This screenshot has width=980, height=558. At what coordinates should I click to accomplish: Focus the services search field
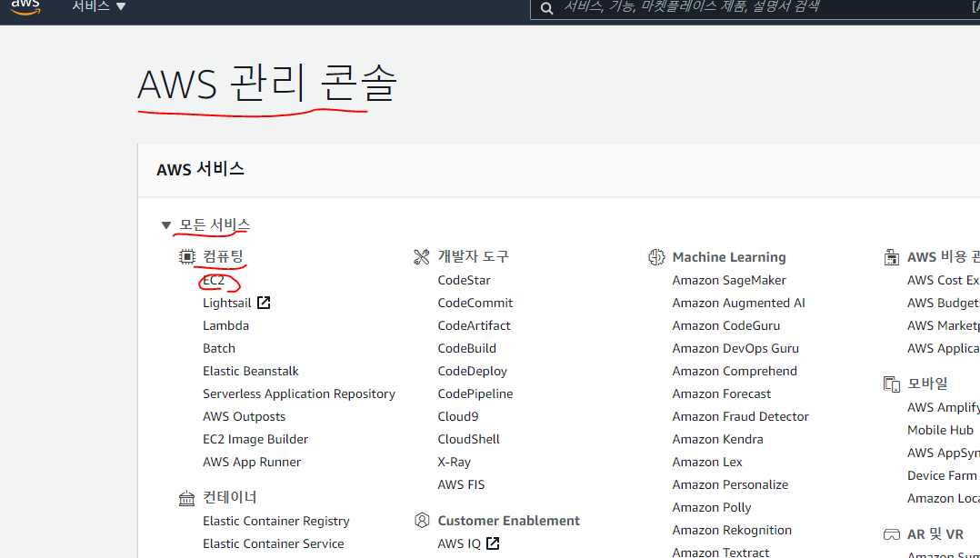[x=755, y=8]
